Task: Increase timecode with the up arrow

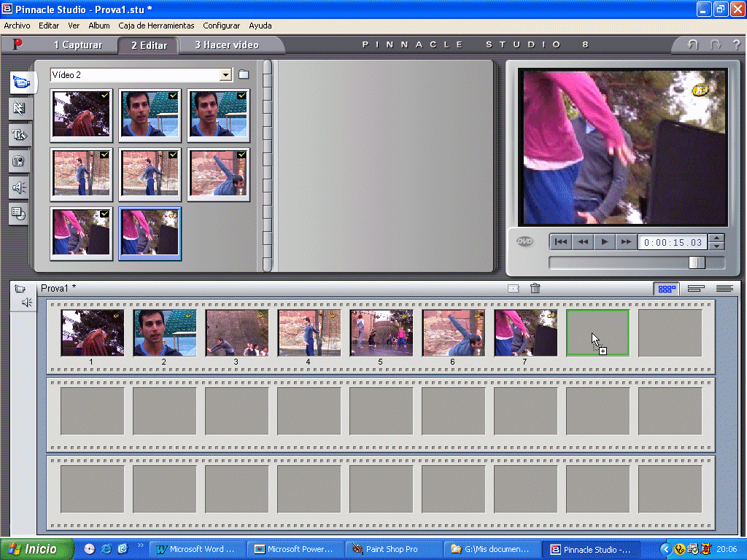Action: click(716, 238)
